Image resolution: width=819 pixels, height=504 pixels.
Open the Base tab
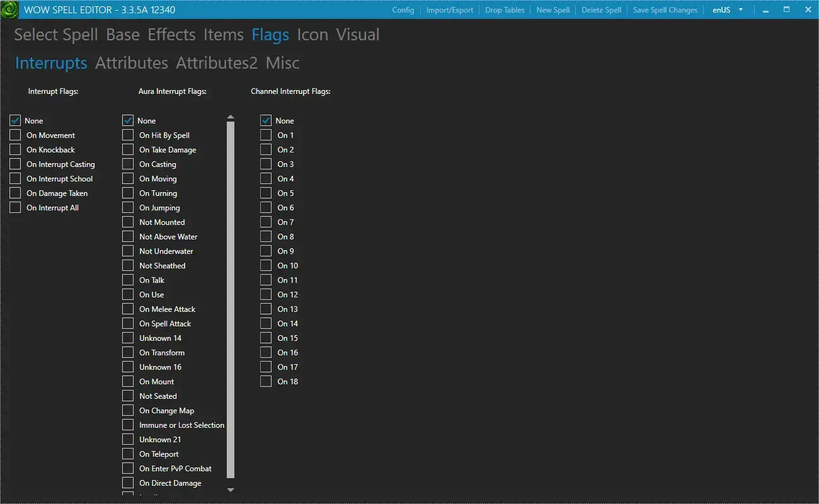(123, 35)
